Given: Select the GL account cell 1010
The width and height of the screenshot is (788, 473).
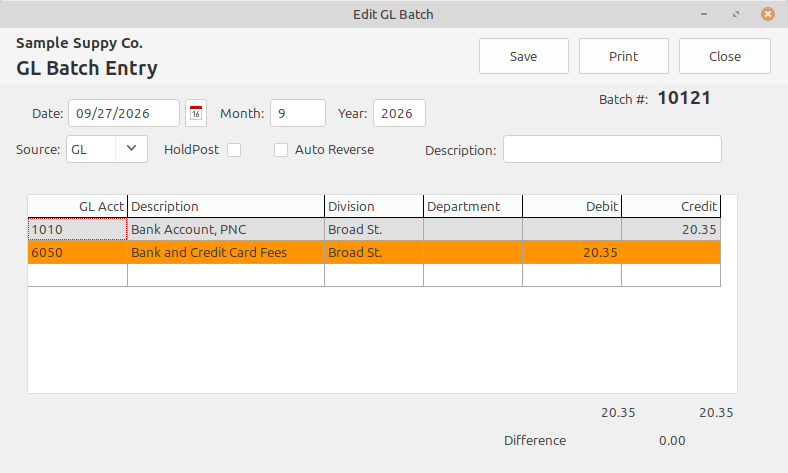Looking at the screenshot, I should 77,229.
